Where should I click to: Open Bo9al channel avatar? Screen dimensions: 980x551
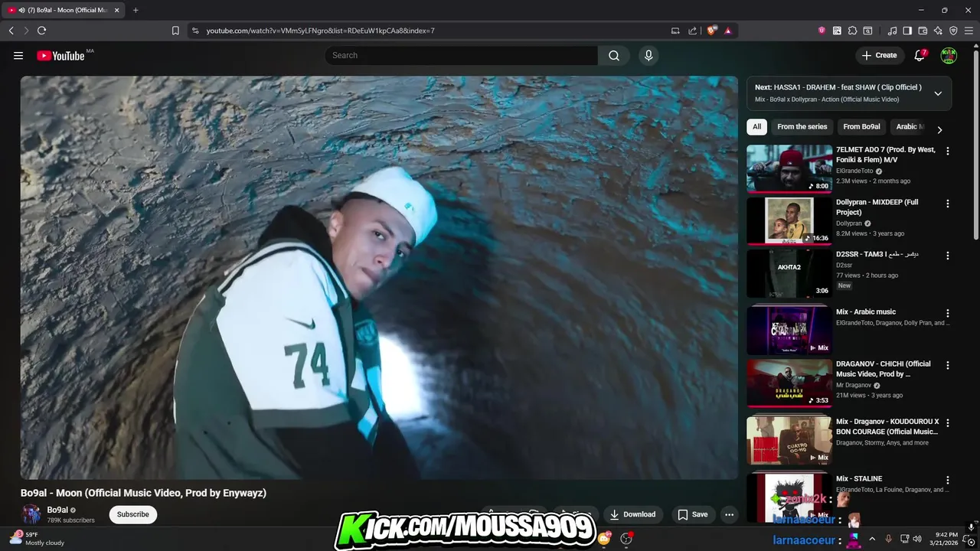click(31, 514)
